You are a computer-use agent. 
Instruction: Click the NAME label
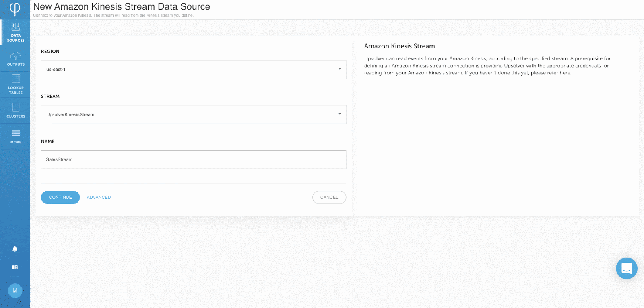click(48, 142)
